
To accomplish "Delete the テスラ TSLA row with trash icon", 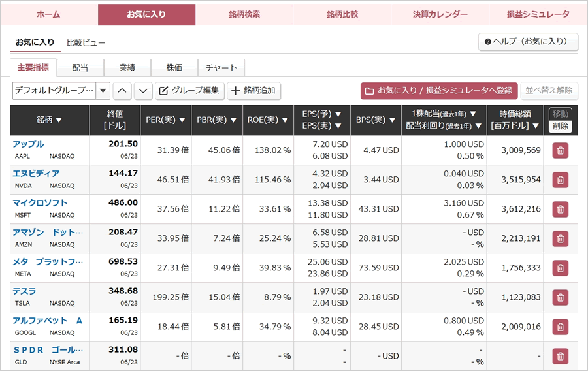I will pos(561,297).
